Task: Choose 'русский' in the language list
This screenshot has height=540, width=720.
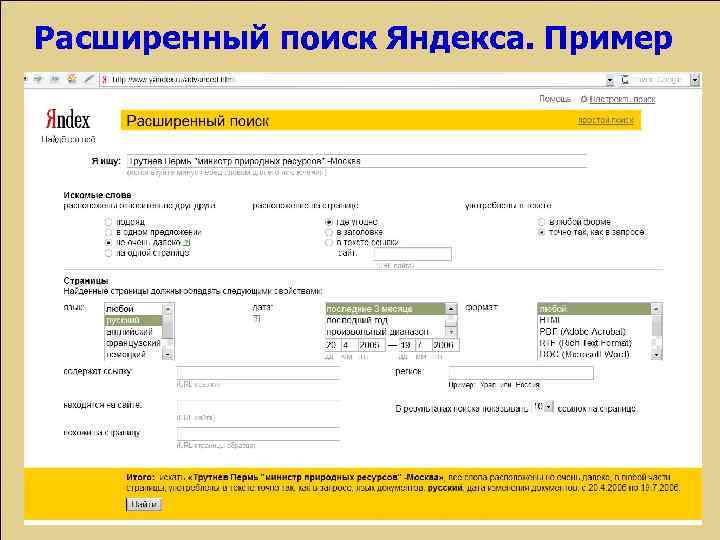Action: click(134, 320)
